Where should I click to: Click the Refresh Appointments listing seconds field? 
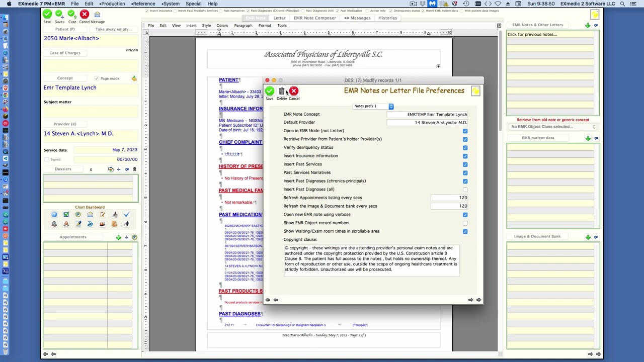click(449, 198)
